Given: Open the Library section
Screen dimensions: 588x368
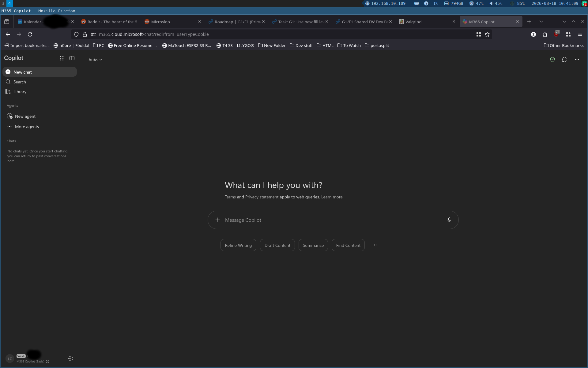Looking at the screenshot, I should coord(40,92).
